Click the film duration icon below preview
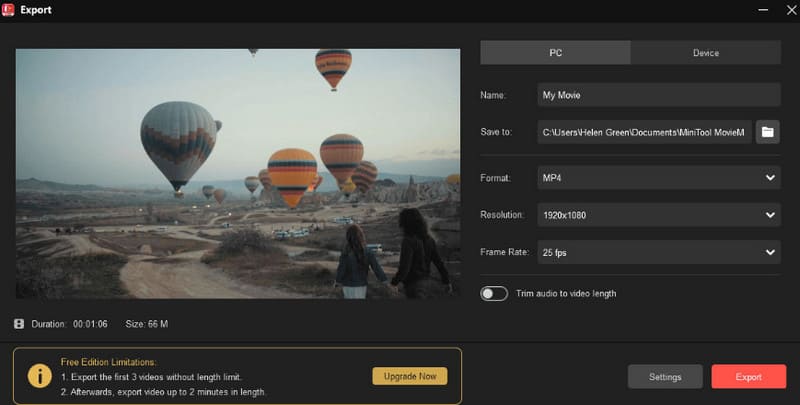 click(19, 324)
